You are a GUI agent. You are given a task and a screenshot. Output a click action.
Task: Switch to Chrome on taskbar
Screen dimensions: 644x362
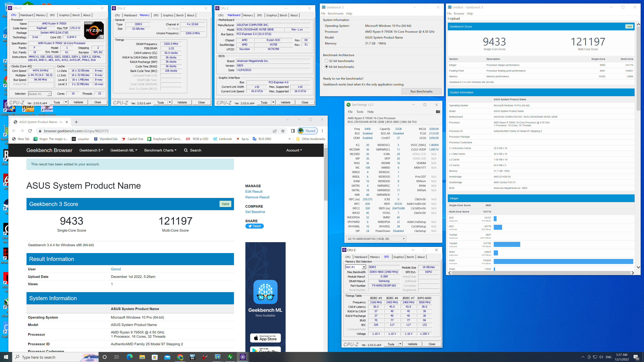[180, 357]
